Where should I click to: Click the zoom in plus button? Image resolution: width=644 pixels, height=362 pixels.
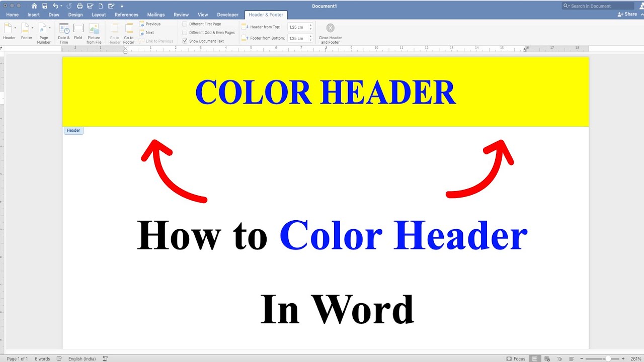point(624,358)
